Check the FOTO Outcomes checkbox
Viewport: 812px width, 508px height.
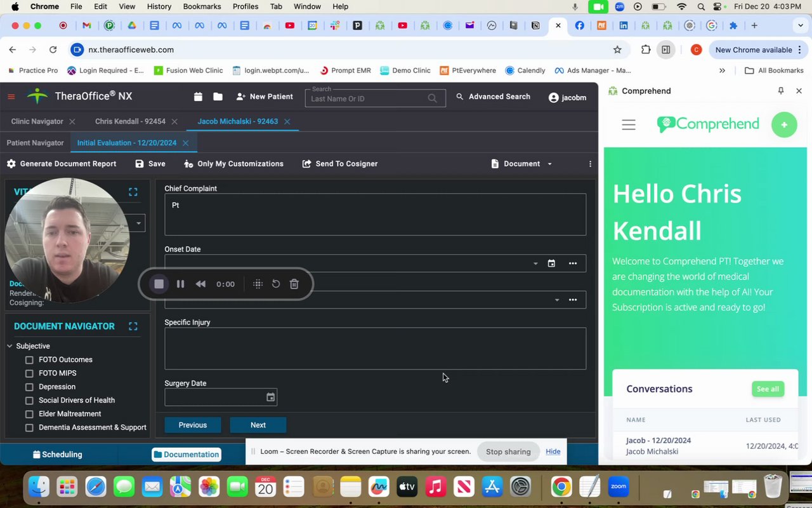(x=29, y=360)
